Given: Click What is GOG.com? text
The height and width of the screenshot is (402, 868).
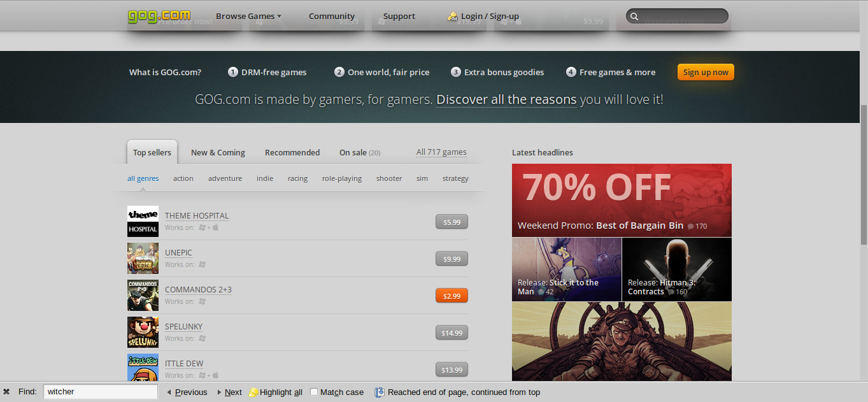Looking at the screenshot, I should [165, 72].
